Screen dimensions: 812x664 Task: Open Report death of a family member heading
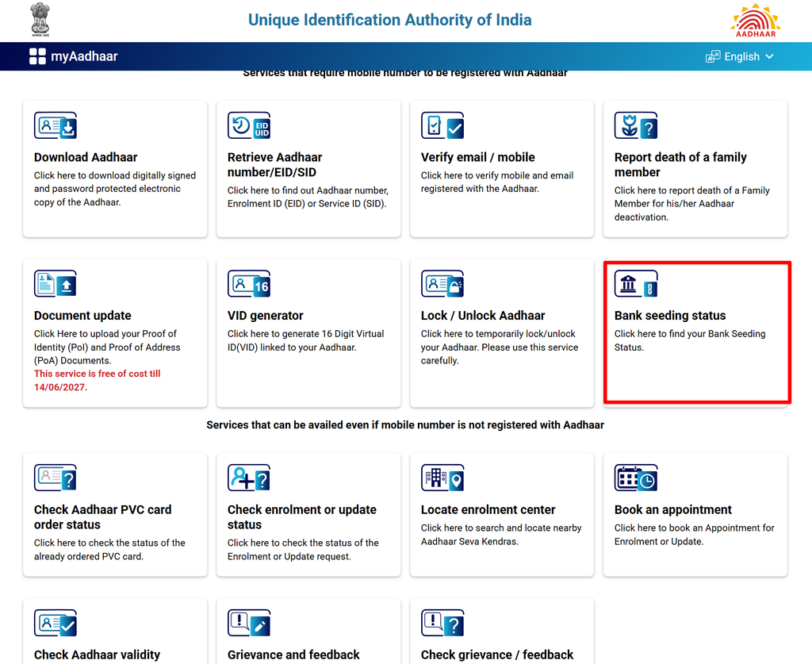point(680,165)
